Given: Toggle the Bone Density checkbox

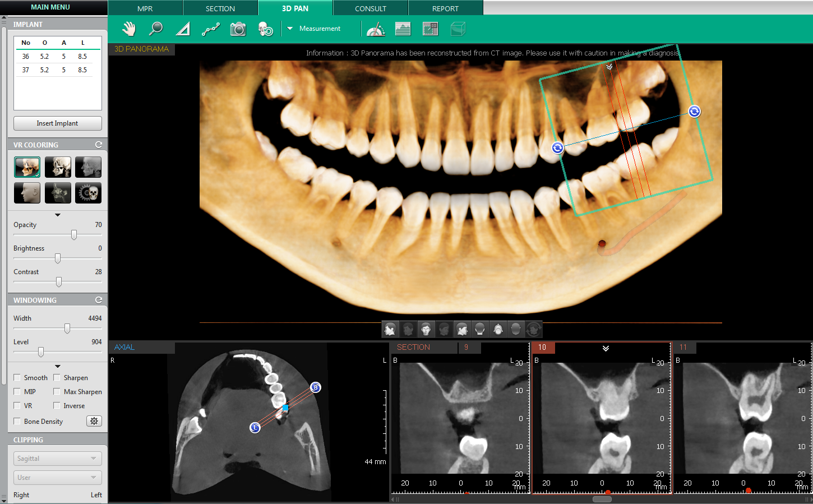Looking at the screenshot, I should pos(17,422).
